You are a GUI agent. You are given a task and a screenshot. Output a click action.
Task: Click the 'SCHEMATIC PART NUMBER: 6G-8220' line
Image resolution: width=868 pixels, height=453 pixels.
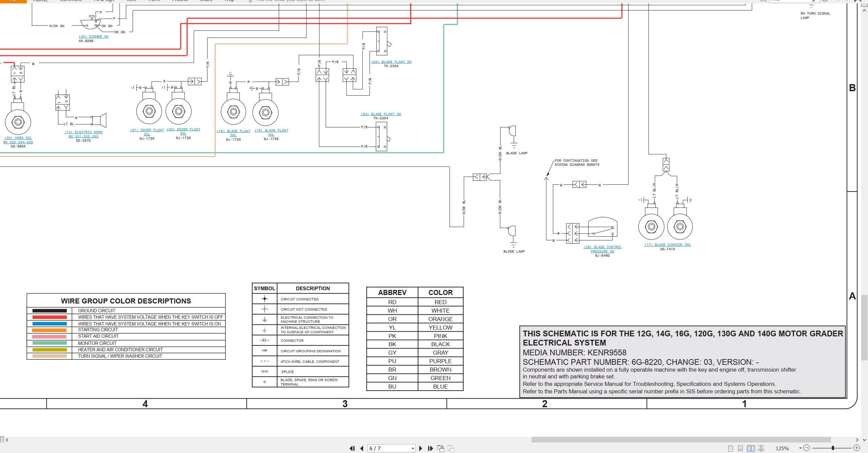click(x=641, y=362)
